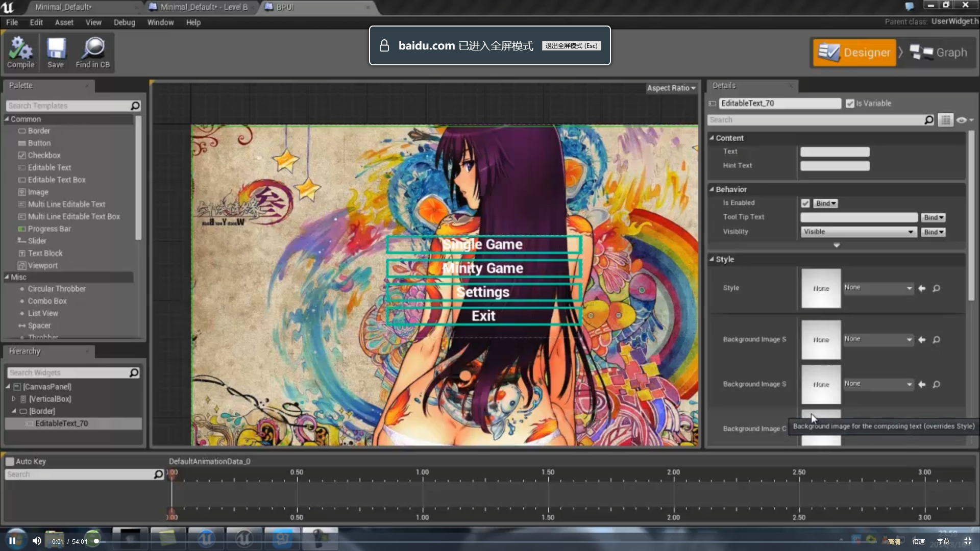Select Text Block widget in Palette
Image resolution: width=980 pixels, height=551 pixels.
click(x=45, y=254)
